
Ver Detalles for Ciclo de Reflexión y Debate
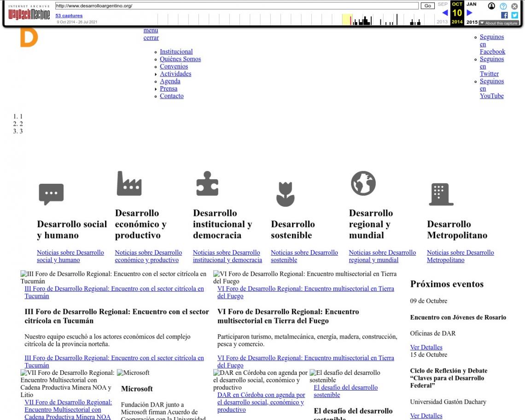(x=426, y=416)
